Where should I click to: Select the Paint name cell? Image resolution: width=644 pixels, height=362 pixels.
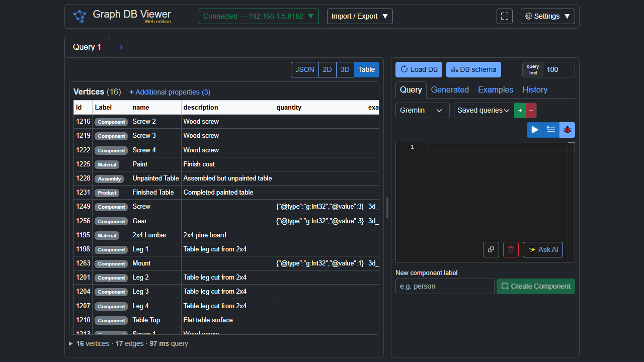[x=155, y=164]
